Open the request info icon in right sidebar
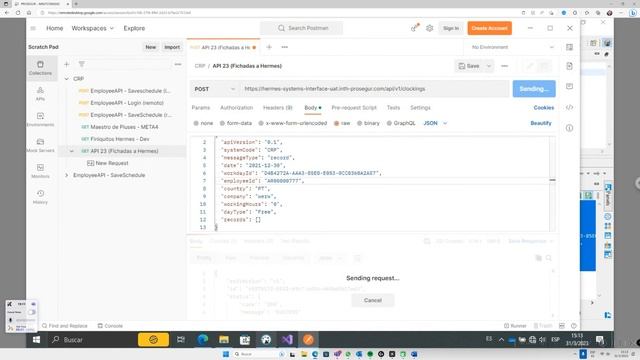The image size is (640, 360). coord(569,128)
